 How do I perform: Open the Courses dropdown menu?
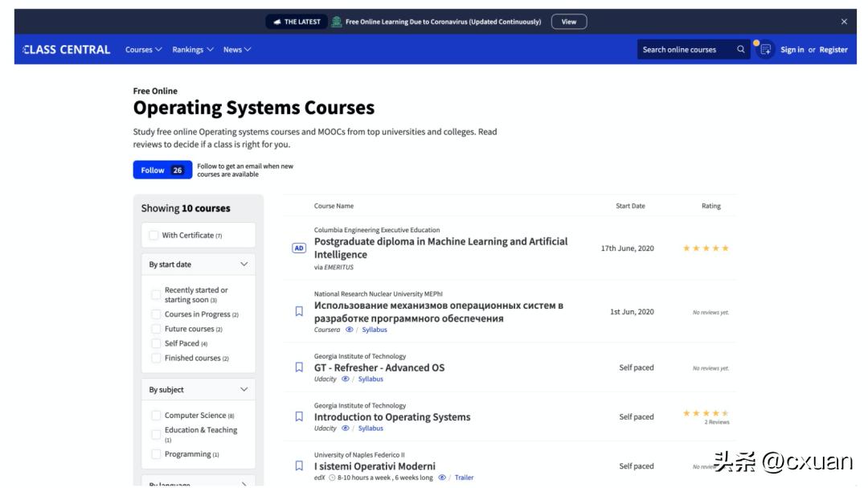pyautogui.click(x=143, y=50)
